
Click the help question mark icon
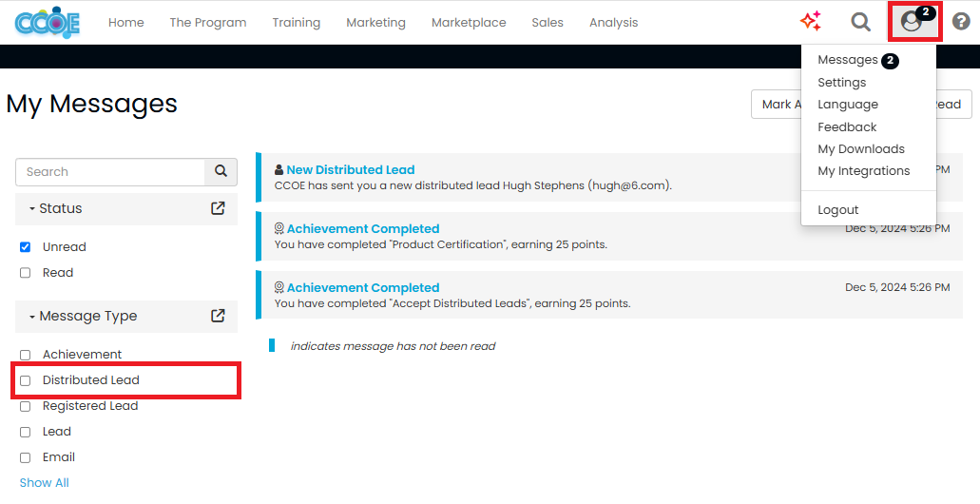[x=961, y=22]
